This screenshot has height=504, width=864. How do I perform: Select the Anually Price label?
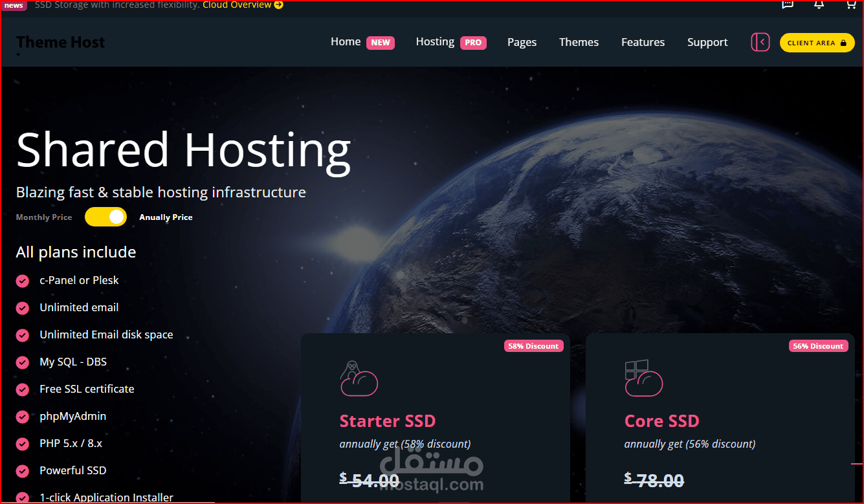(166, 217)
